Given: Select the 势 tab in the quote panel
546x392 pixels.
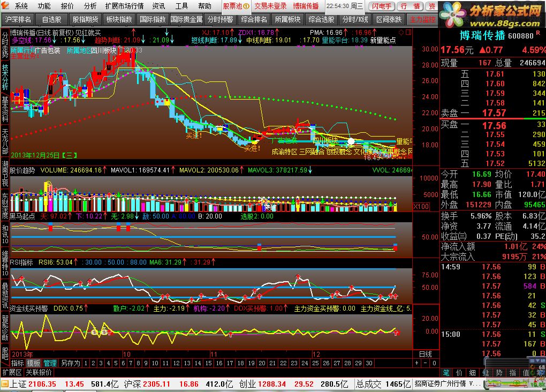Looking at the screenshot, I should point(499,373).
